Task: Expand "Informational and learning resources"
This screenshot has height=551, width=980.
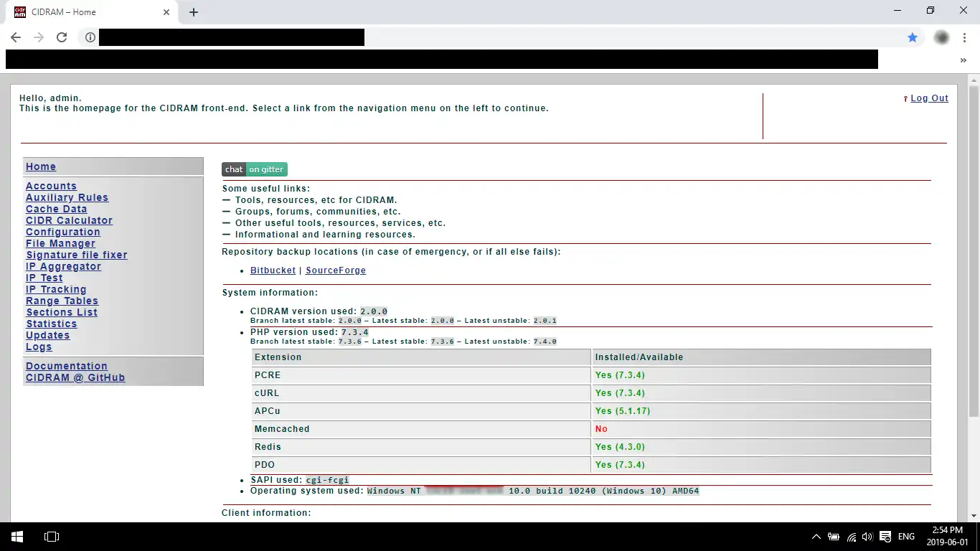Action: [x=319, y=235]
